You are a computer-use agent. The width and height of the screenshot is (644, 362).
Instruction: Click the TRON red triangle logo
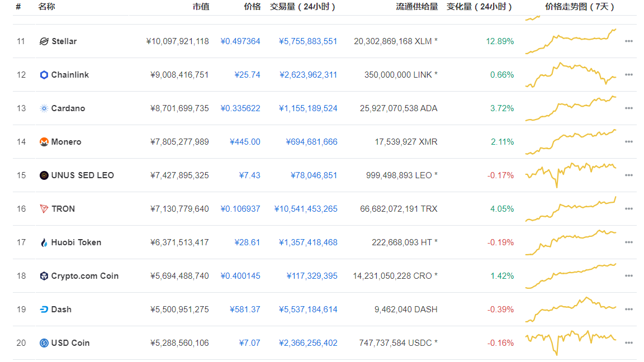44,209
